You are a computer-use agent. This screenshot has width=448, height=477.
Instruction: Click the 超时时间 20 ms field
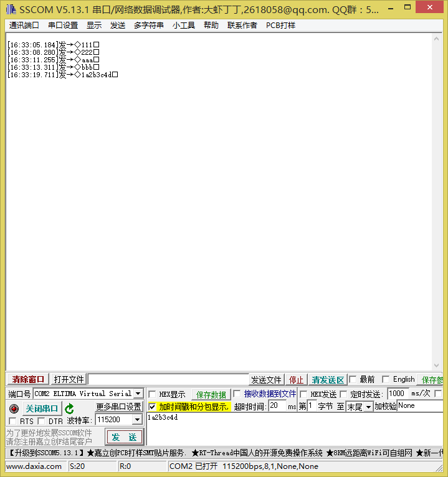(x=277, y=406)
